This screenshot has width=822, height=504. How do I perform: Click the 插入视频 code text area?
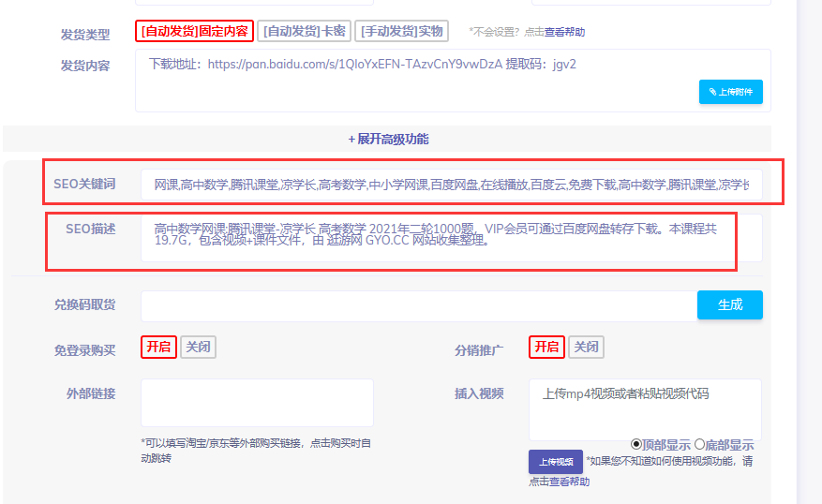644,408
